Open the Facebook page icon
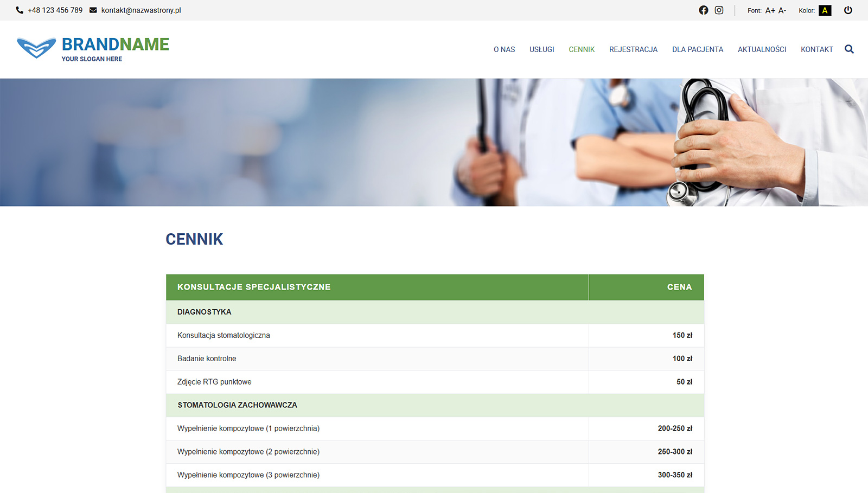 coord(703,10)
